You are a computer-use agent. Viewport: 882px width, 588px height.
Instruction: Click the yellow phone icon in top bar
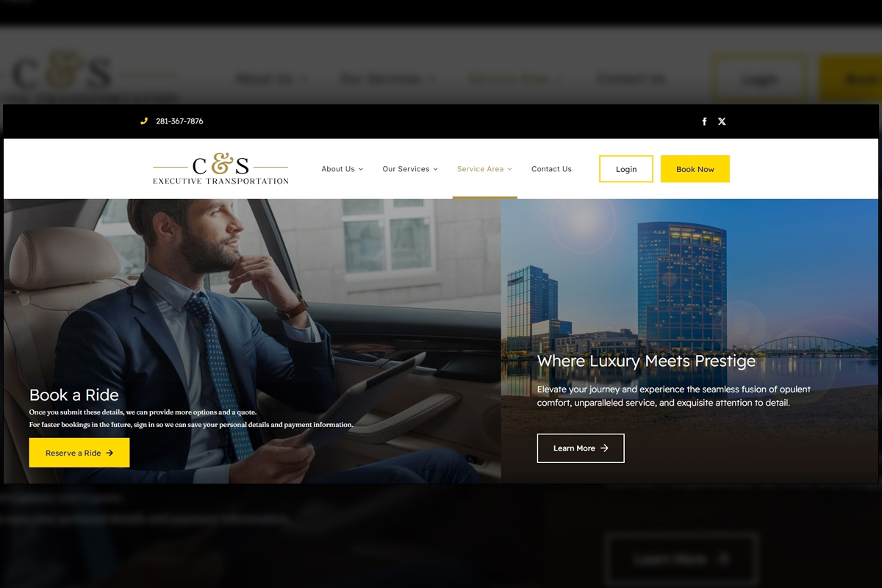click(144, 121)
